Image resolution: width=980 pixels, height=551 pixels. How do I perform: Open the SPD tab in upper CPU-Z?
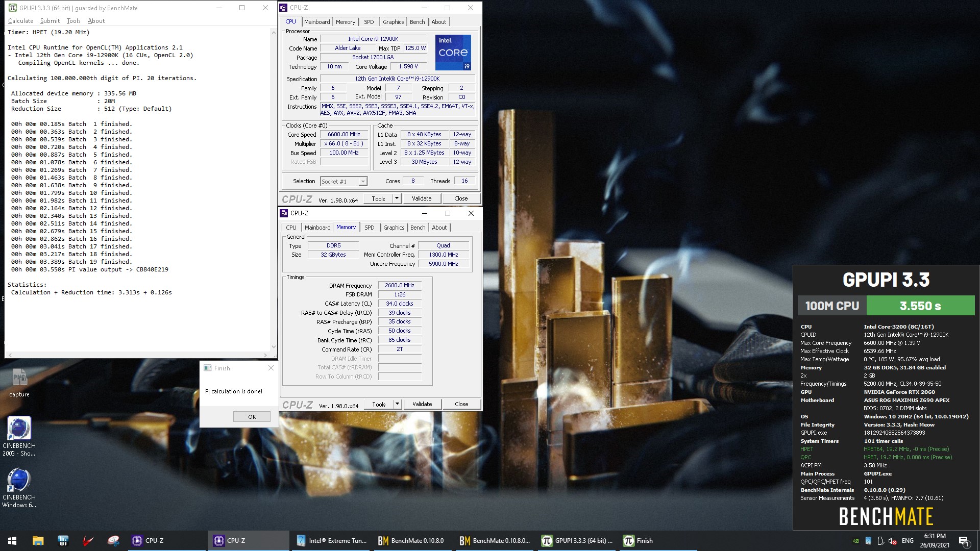point(369,22)
